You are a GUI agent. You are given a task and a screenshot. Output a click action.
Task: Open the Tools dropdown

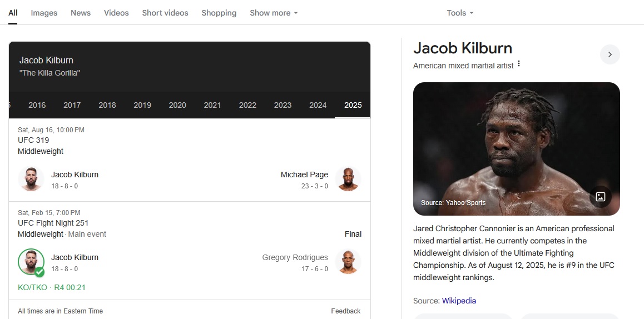pyautogui.click(x=460, y=13)
